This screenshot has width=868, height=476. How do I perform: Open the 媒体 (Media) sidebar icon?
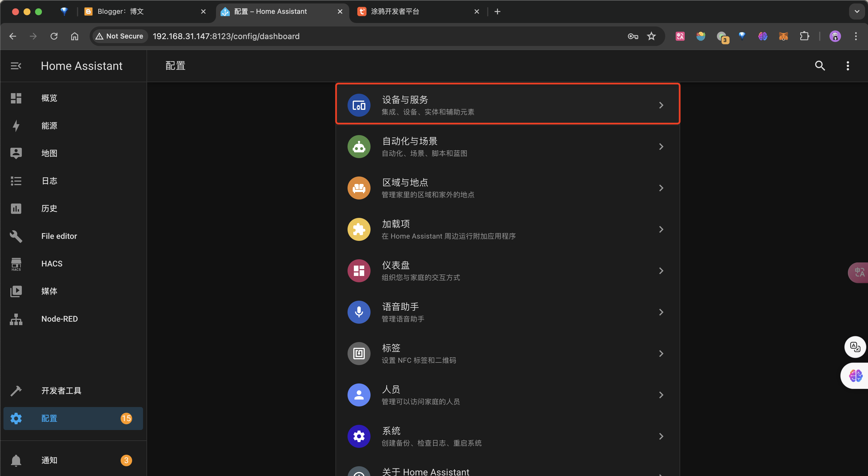tap(16, 291)
